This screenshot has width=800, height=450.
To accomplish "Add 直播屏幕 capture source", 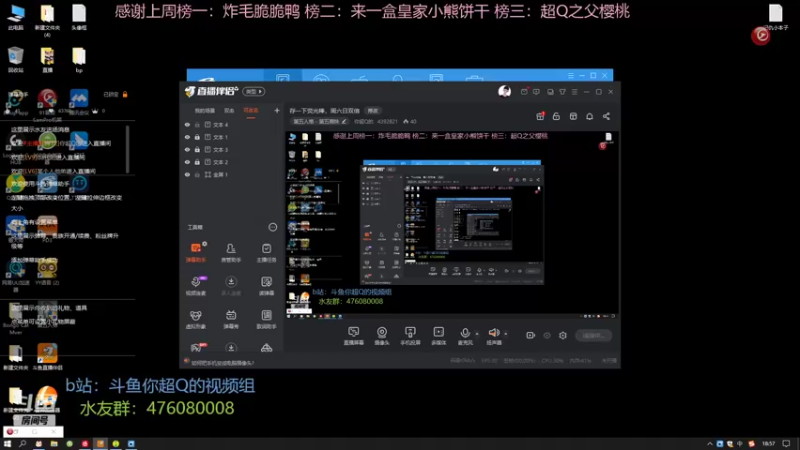I will point(354,336).
